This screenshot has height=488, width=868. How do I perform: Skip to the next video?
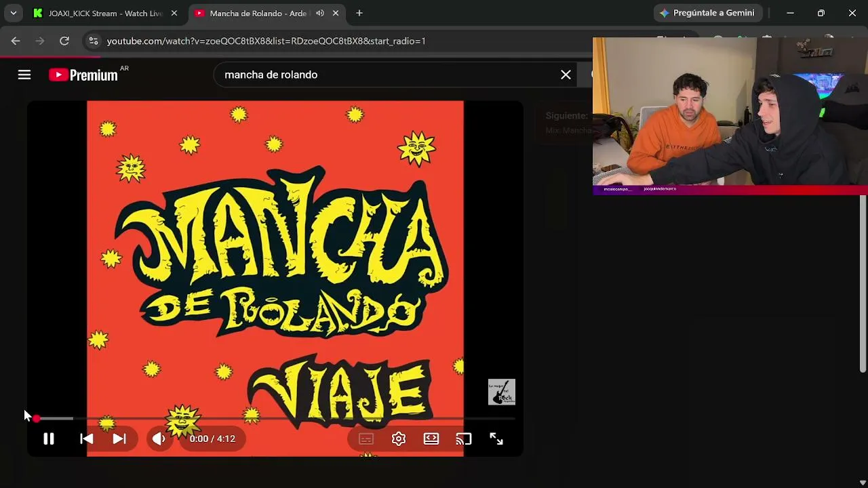coord(119,439)
